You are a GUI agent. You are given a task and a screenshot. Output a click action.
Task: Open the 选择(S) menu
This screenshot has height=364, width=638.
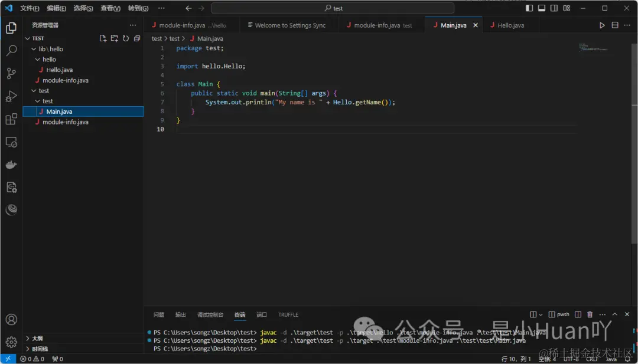[83, 8]
